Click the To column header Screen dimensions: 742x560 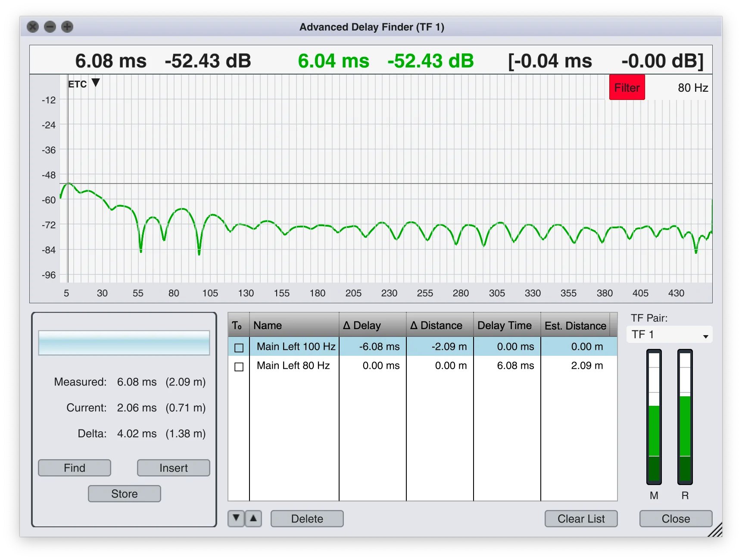[238, 325]
